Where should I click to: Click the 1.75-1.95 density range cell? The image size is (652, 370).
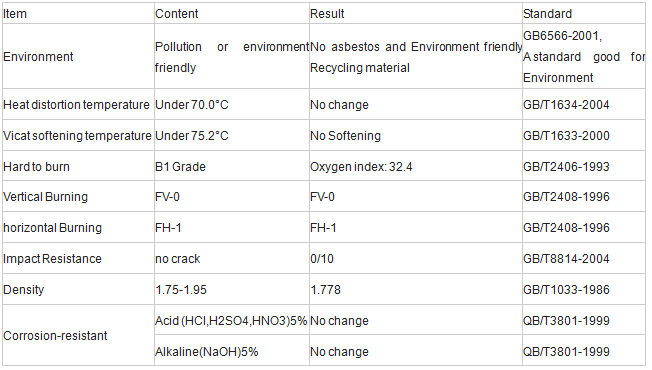tap(181, 290)
